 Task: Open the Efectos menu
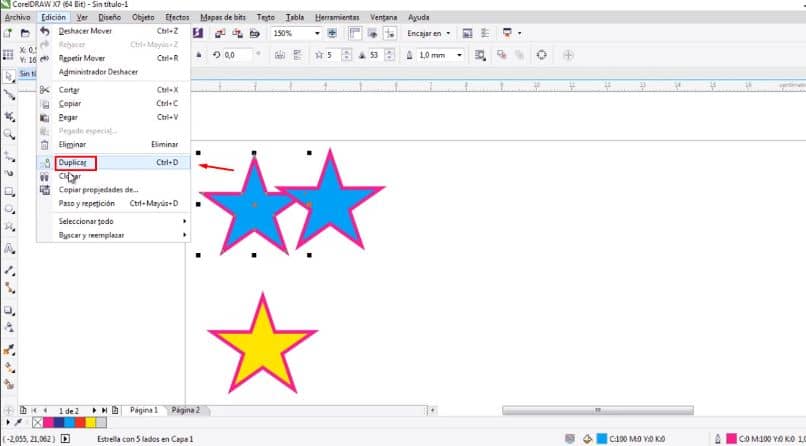pyautogui.click(x=177, y=17)
